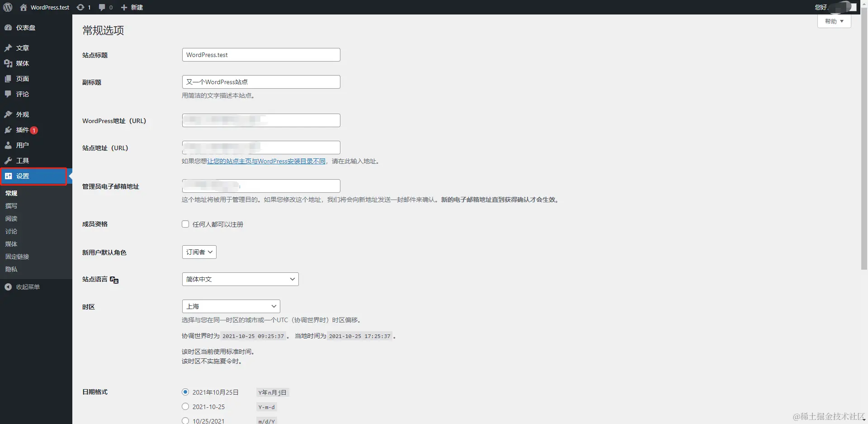Click the plus icon for 新建
Viewport: 868px width, 424px height.
tap(124, 7)
